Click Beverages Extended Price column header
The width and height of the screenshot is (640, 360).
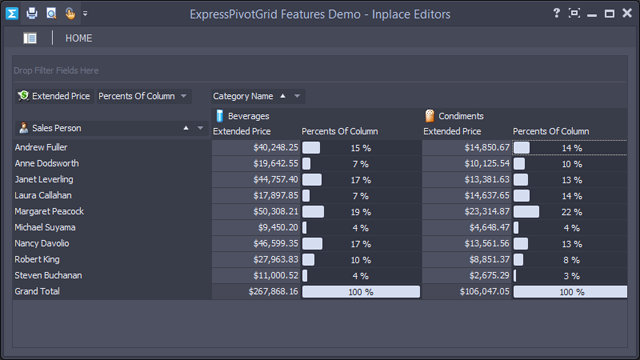256,131
